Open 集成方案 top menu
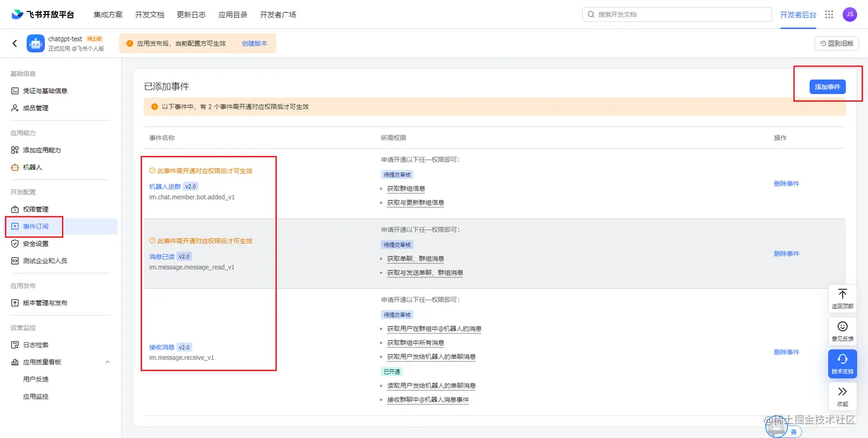The width and height of the screenshot is (868, 438). (108, 14)
